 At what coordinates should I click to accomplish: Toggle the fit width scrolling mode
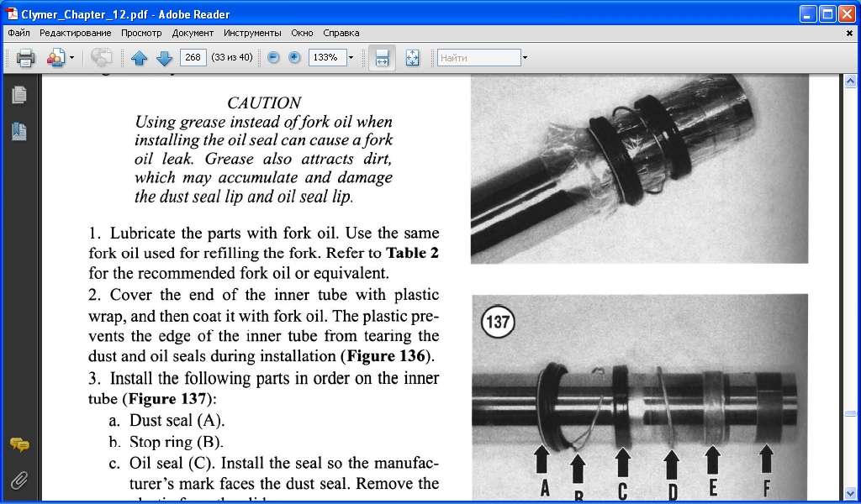pyautogui.click(x=382, y=58)
